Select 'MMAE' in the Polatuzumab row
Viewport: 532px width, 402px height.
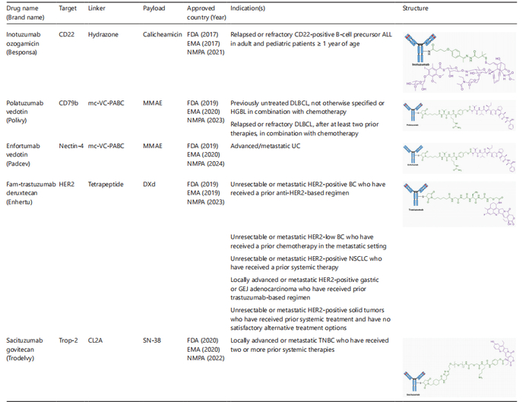[x=152, y=103]
